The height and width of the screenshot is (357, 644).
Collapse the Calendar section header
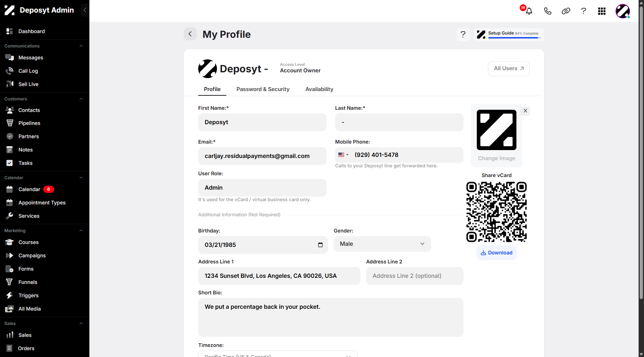(81, 178)
